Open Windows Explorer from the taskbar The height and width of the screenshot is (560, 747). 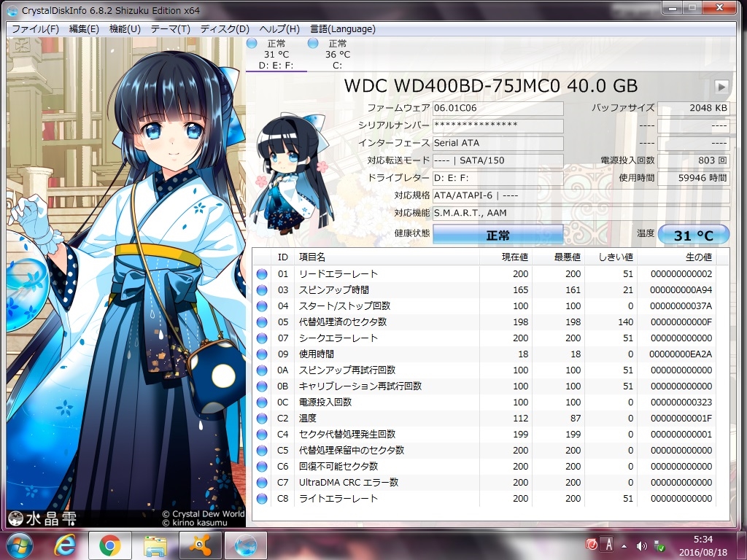coord(155,545)
